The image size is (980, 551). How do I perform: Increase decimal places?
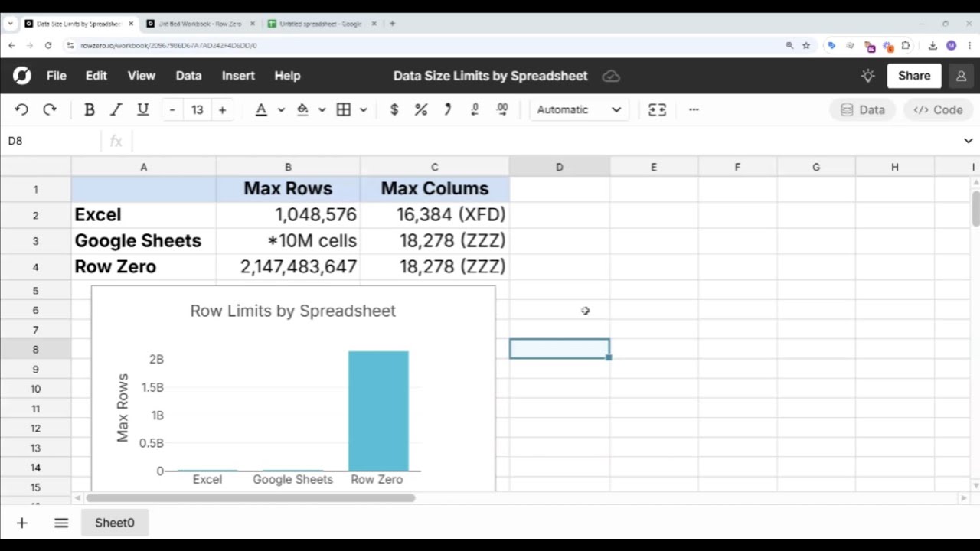502,109
